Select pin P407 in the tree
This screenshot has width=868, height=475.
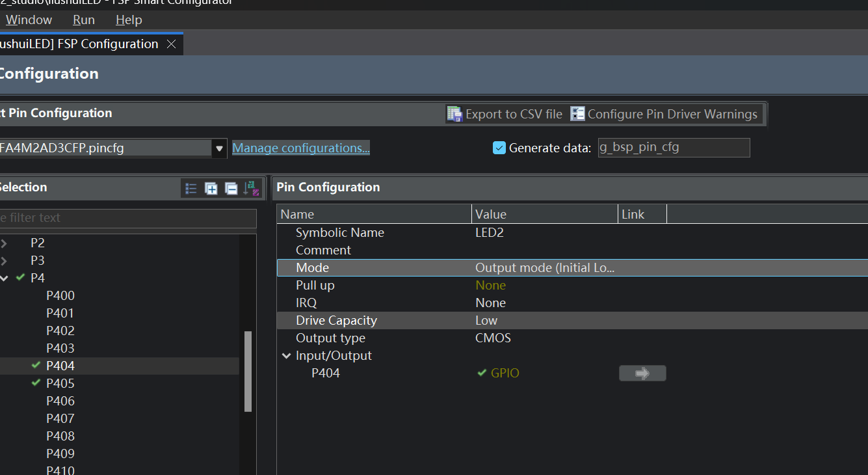coord(60,419)
